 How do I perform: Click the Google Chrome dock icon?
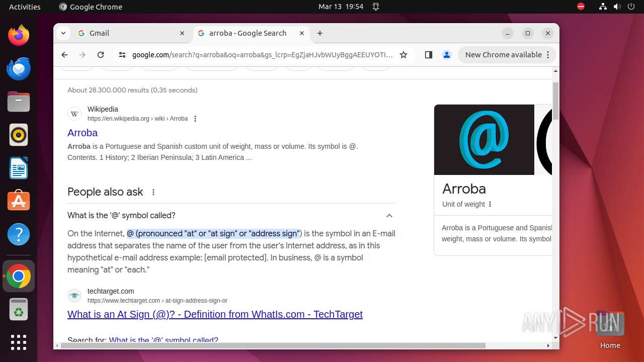19,276
